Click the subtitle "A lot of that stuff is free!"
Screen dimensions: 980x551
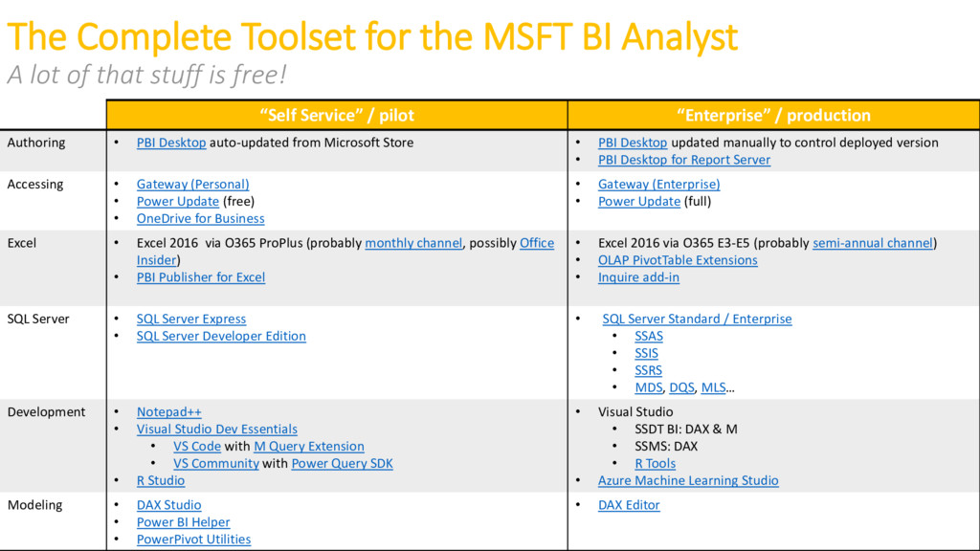tap(146, 75)
